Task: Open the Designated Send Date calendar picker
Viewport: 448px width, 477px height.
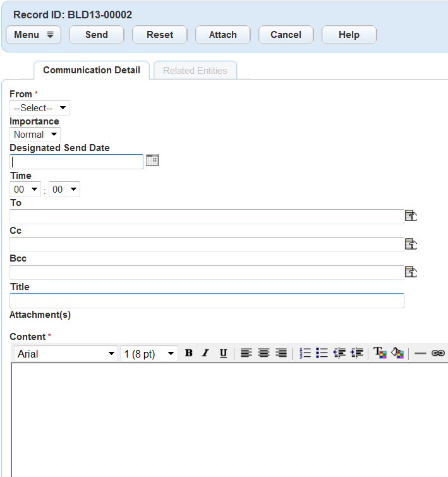Action: pyautogui.click(x=152, y=160)
